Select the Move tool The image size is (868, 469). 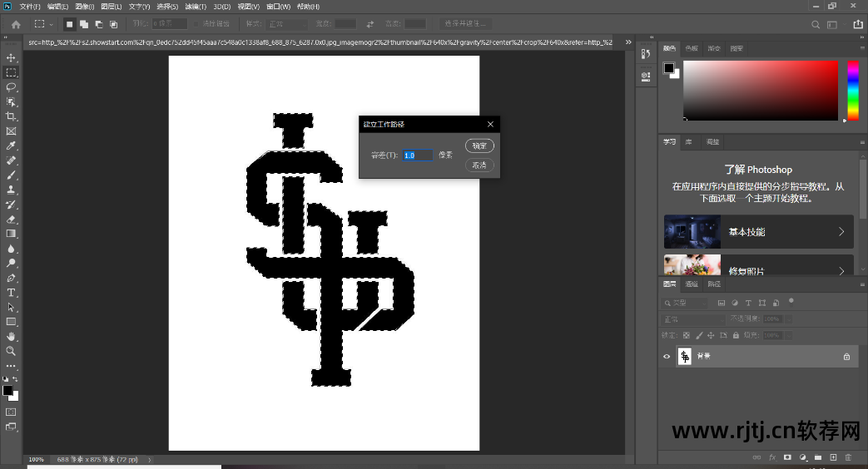click(11, 58)
